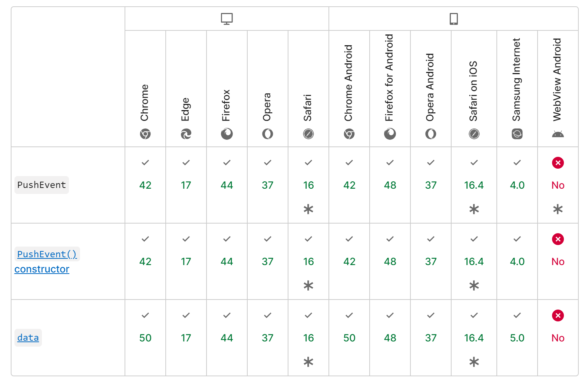The width and height of the screenshot is (588, 380).
Task: Click the Edge browser icon
Action: click(x=186, y=134)
